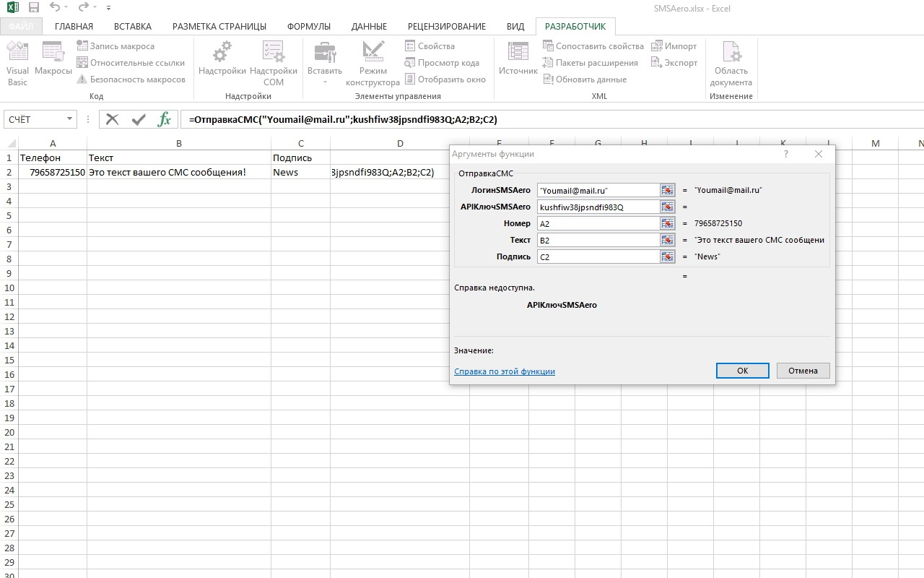The width and height of the screenshot is (924, 578).
Task: Switch to the ГЛАВНАЯ tab
Action: pyautogui.click(x=74, y=27)
